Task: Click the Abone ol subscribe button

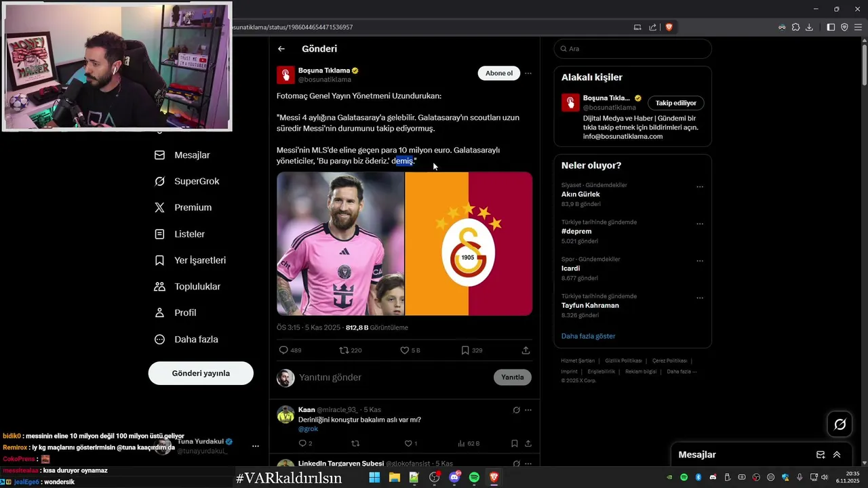Action: coord(499,73)
